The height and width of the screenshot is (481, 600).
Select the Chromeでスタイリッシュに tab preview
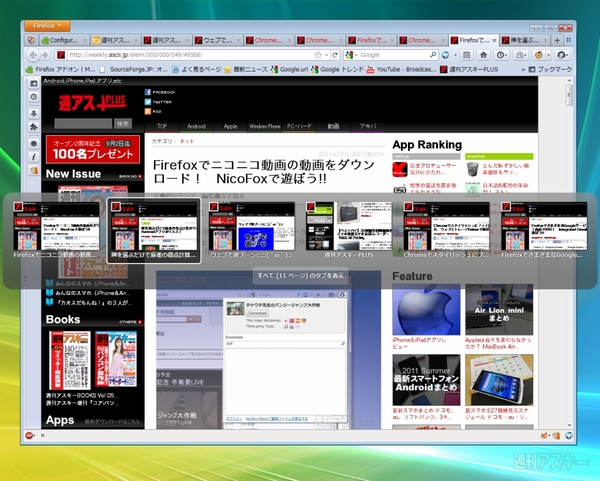tap(446, 230)
